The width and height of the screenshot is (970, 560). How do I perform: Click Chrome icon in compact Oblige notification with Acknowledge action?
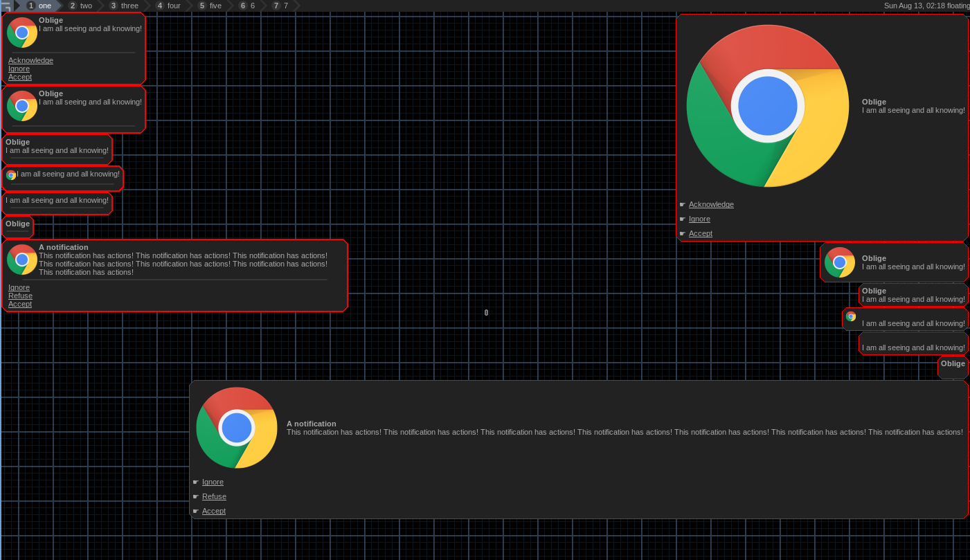[x=22, y=33]
